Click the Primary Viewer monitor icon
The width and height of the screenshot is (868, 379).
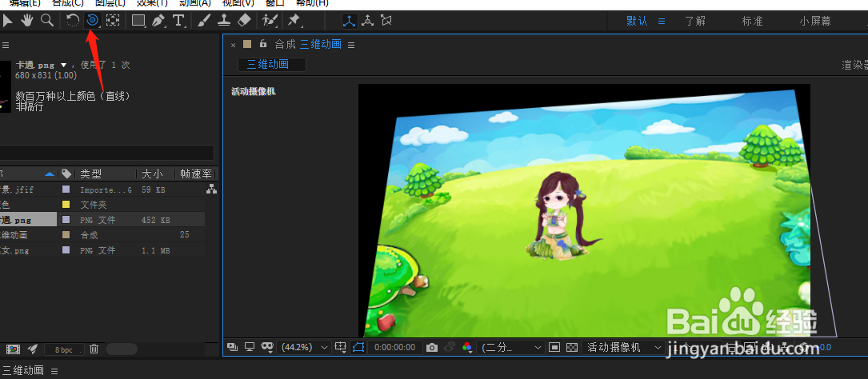coord(250,347)
